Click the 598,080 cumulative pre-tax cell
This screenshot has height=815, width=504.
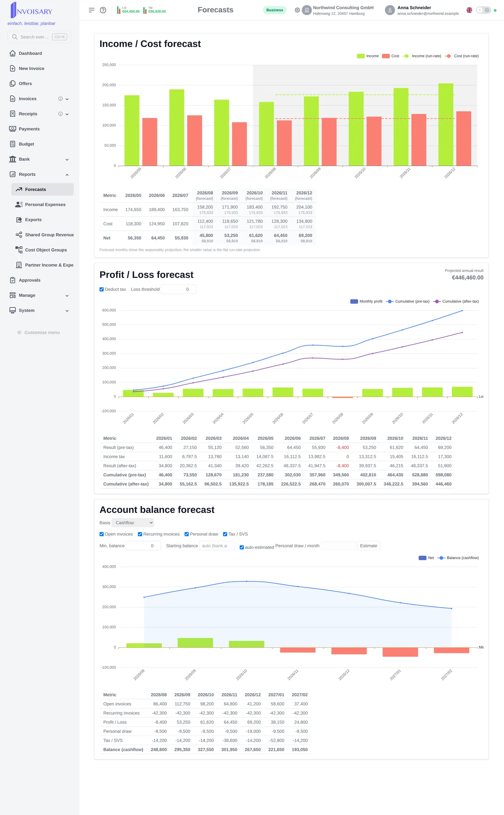pyautogui.click(x=443, y=475)
